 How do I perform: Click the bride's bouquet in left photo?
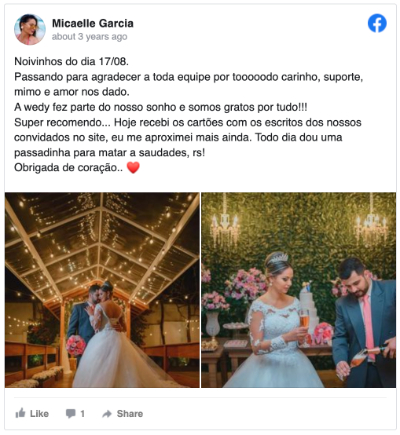[x=76, y=346]
